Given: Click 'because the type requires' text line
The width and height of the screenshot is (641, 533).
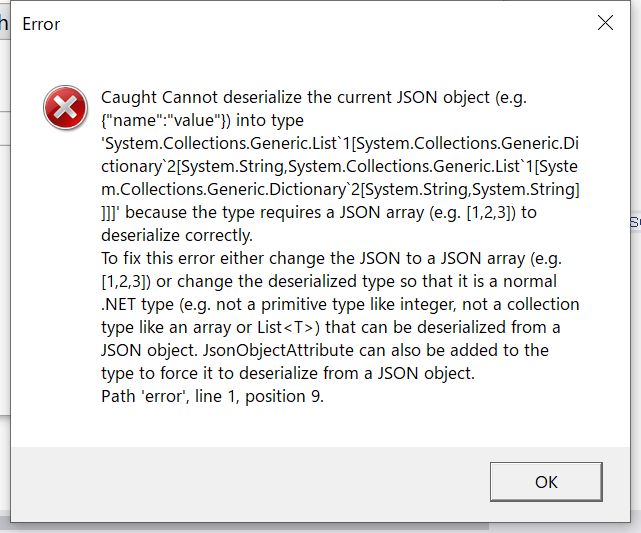Looking at the screenshot, I should tap(335, 212).
